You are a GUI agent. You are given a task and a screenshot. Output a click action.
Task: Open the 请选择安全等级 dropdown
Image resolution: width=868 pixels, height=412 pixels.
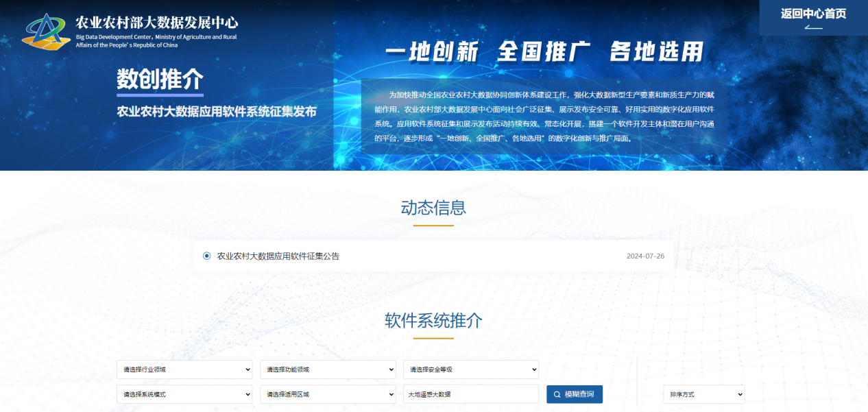(470, 369)
